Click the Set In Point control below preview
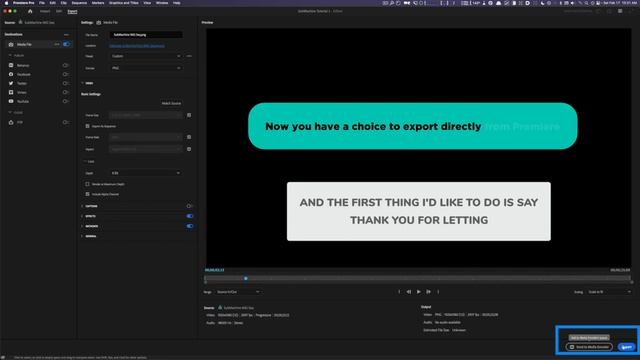 pos(399,292)
